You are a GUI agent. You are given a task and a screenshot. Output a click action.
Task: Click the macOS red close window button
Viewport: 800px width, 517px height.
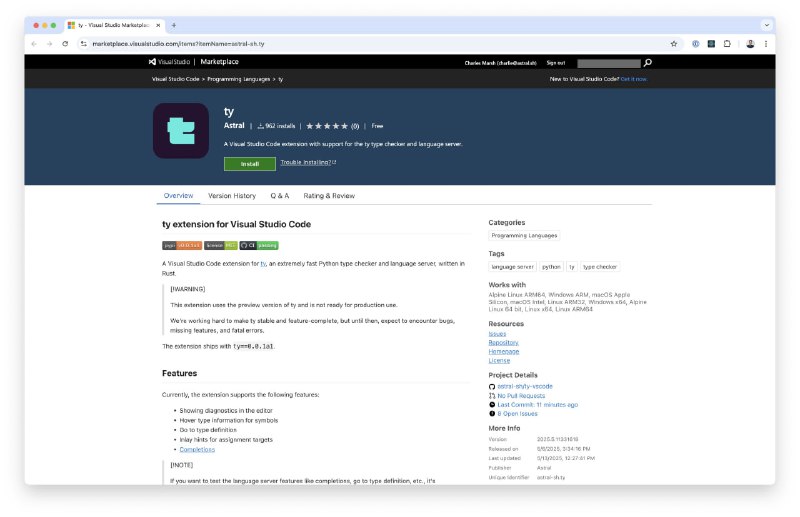tap(36, 25)
